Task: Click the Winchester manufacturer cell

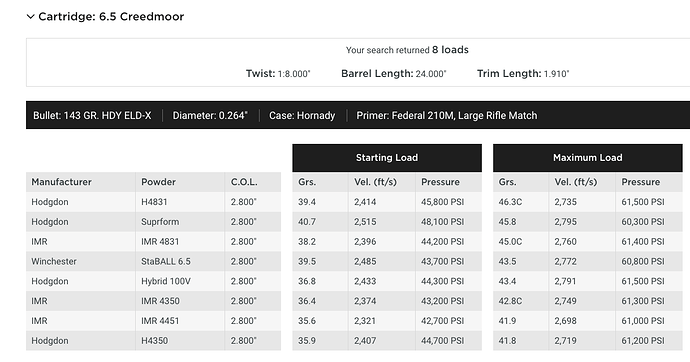Action: 81,261
